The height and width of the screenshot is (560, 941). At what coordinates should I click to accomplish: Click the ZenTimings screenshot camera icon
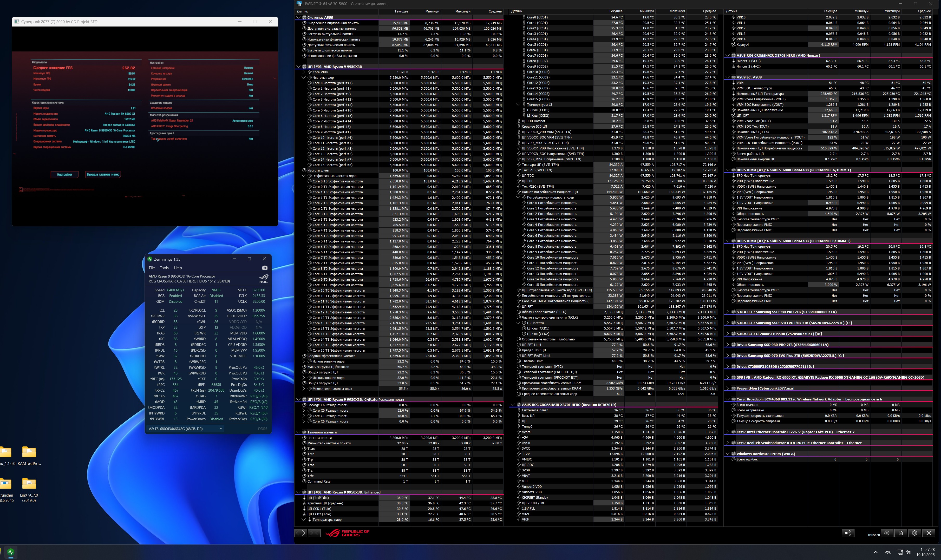(265, 268)
